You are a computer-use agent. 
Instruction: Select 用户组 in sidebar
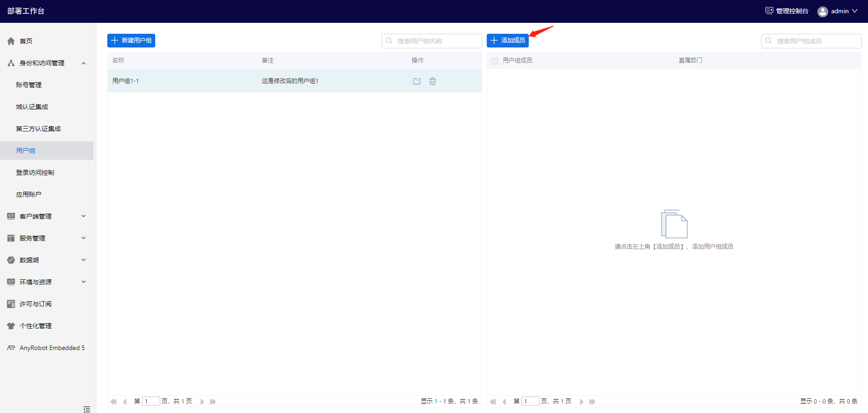[47, 151]
